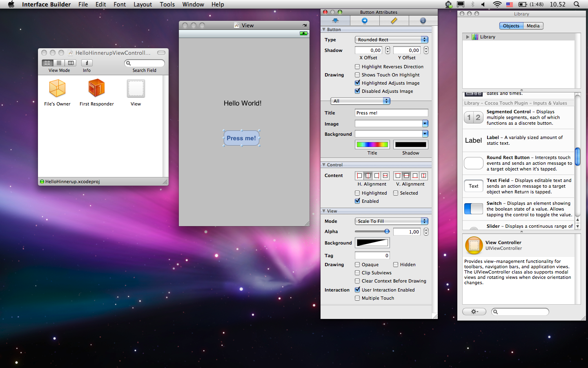Open the button Background image dropdown

pos(425,134)
